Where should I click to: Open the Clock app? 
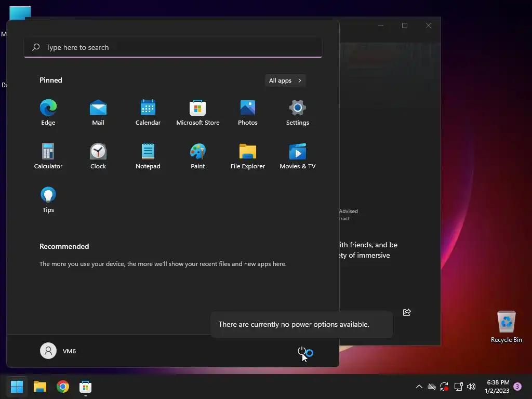[98, 156]
